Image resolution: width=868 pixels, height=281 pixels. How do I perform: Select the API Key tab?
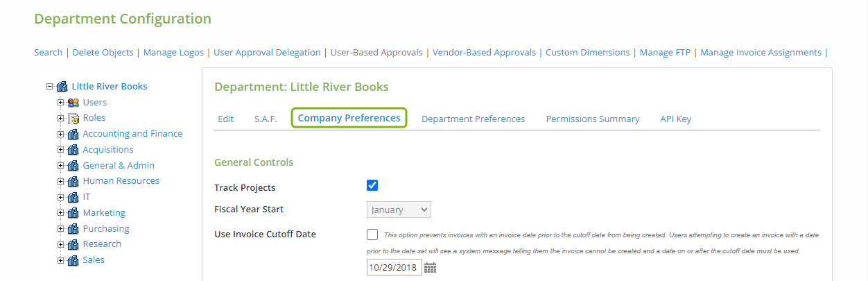(675, 119)
